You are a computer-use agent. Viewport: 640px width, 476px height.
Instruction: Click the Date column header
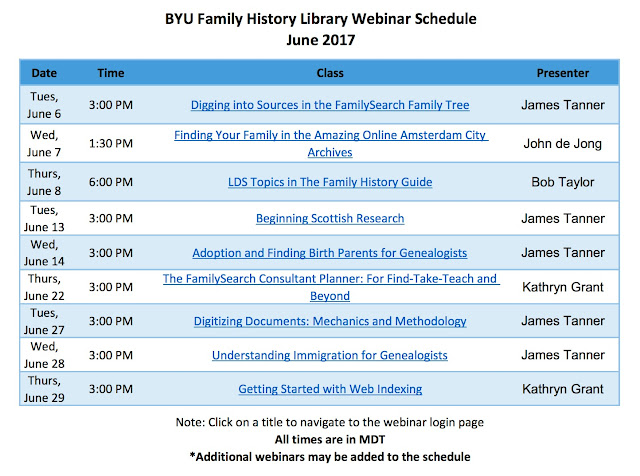44,73
